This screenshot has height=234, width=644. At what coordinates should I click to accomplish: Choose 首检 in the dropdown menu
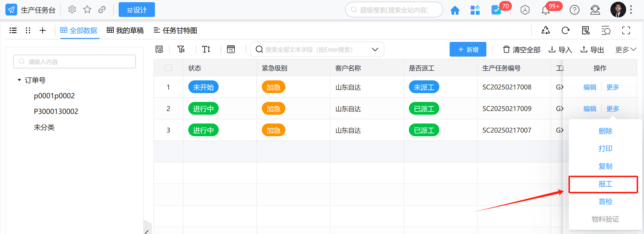pyautogui.click(x=605, y=201)
